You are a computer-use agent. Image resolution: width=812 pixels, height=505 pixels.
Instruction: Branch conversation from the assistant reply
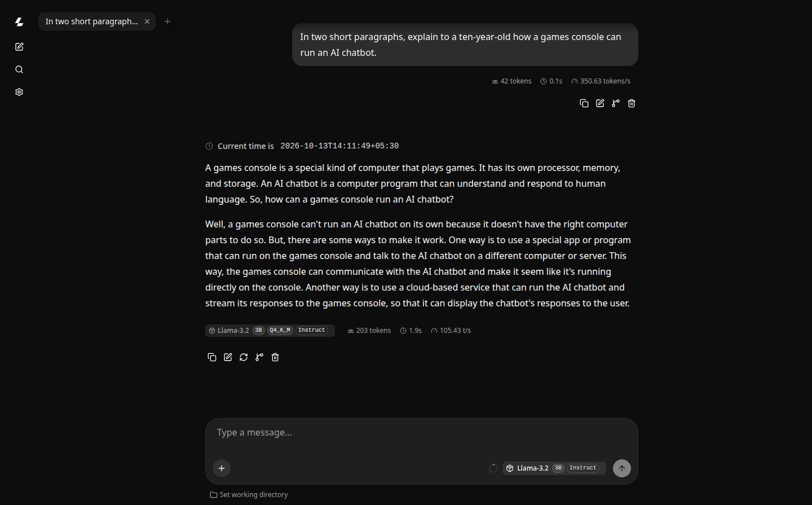[259, 357]
